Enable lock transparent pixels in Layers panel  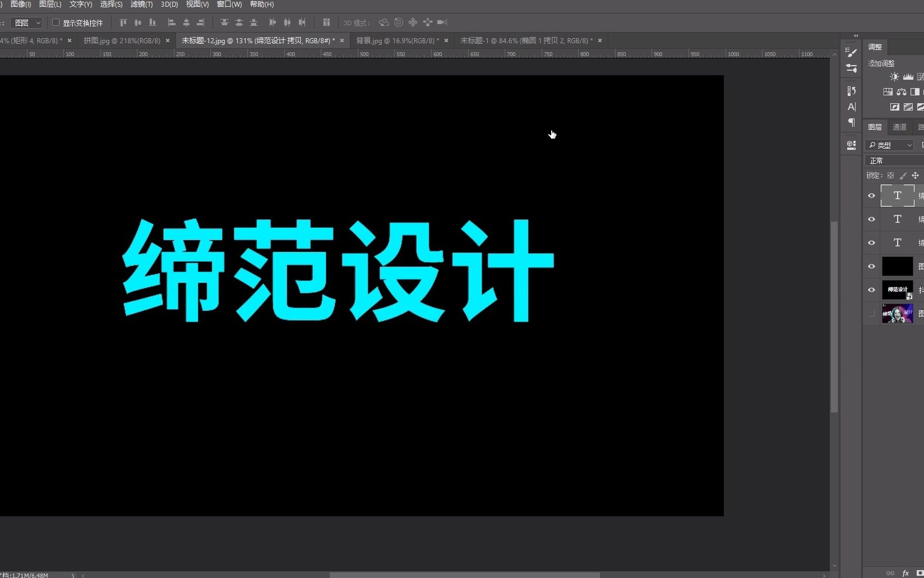pyautogui.click(x=890, y=175)
